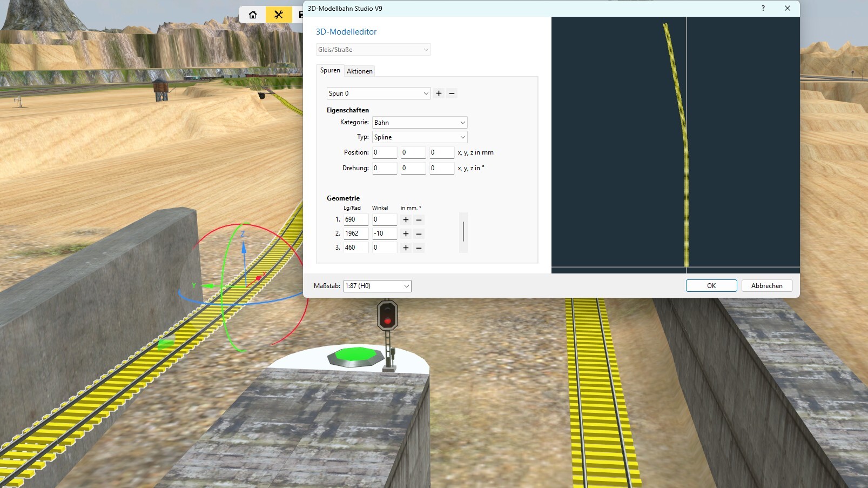Image resolution: width=868 pixels, height=488 pixels.
Task: Click the Geometrie section heading
Action: [x=343, y=198]
